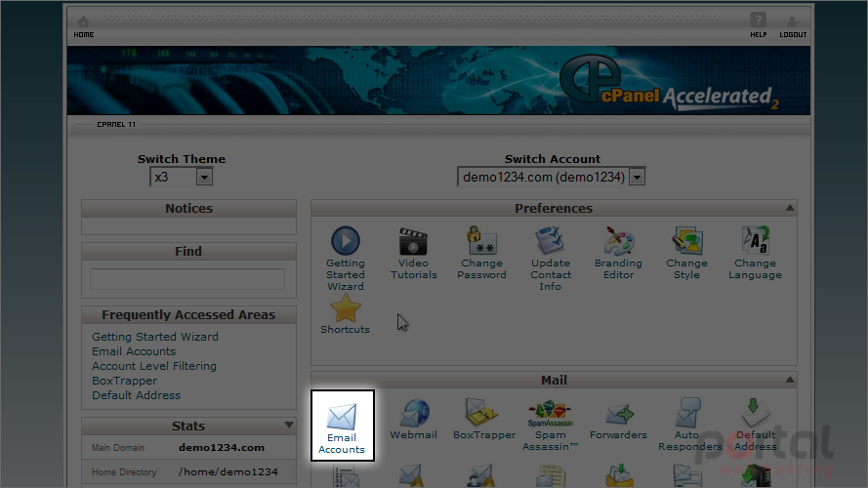The image size is (868, 488).
Task: Click the /home/demo1234 home directory value
Action: pos(228,472)
